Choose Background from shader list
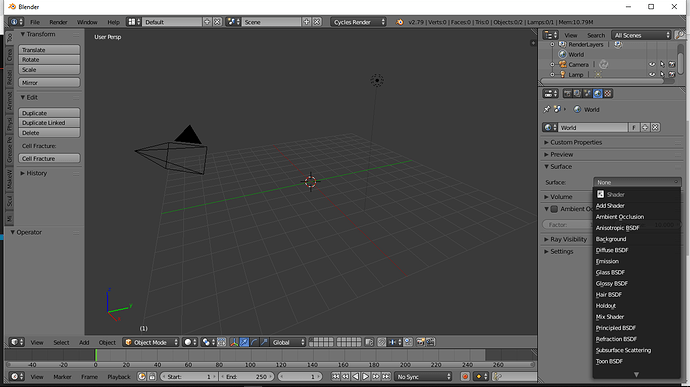690x387 pixels. 636,239
